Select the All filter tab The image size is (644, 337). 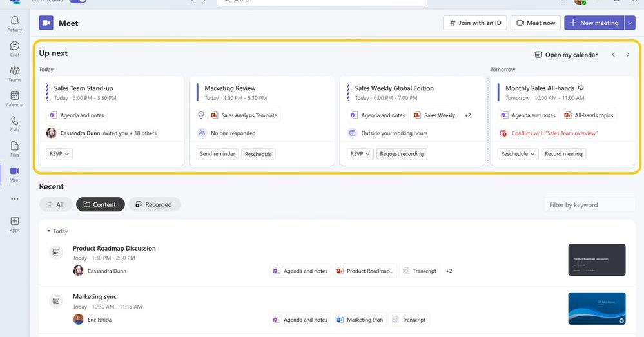(x=55, y=204)
